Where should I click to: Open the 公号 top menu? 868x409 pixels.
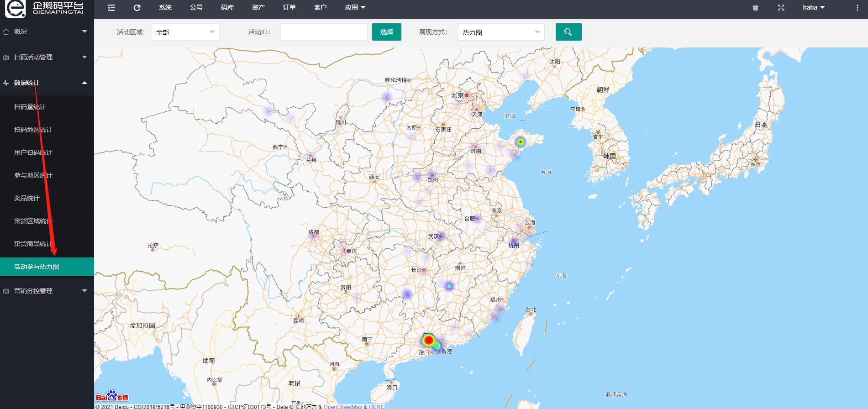click(196, 8)
